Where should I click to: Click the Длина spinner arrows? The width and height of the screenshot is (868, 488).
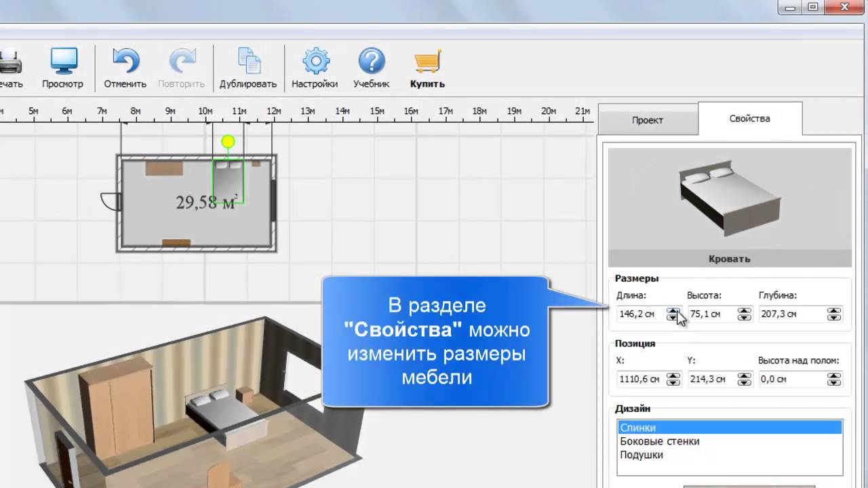(673, 314)
